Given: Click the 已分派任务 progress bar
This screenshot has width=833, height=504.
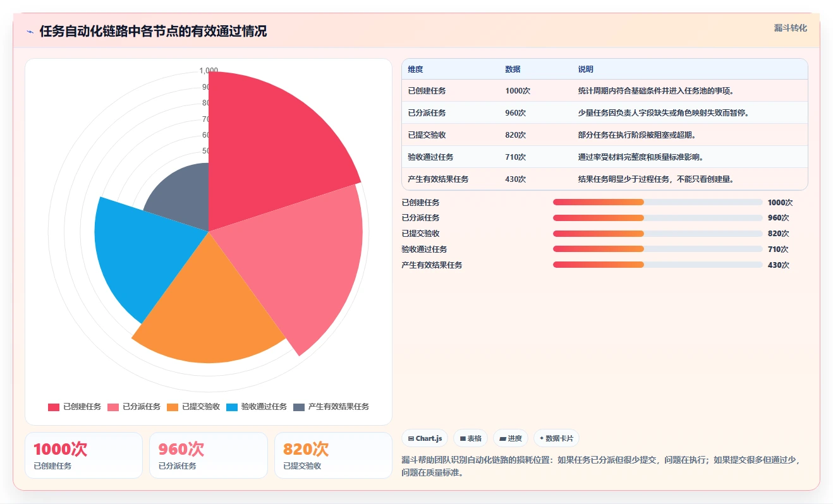Looking at the screenshot, I should [x=657, y=218].
